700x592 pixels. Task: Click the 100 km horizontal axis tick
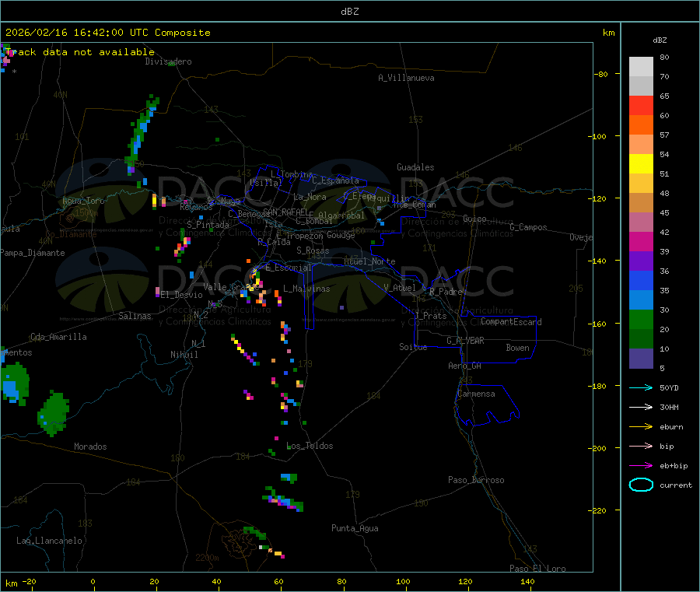[403, 581]
